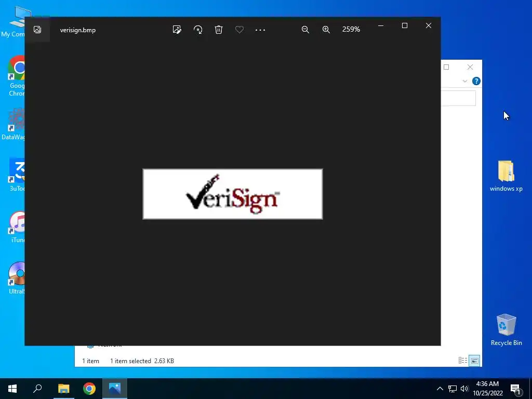Launch the DataWag desktop shortcut
Image resolution: width=532 pixels, height=399 pixels.
[x=13, y=124]
